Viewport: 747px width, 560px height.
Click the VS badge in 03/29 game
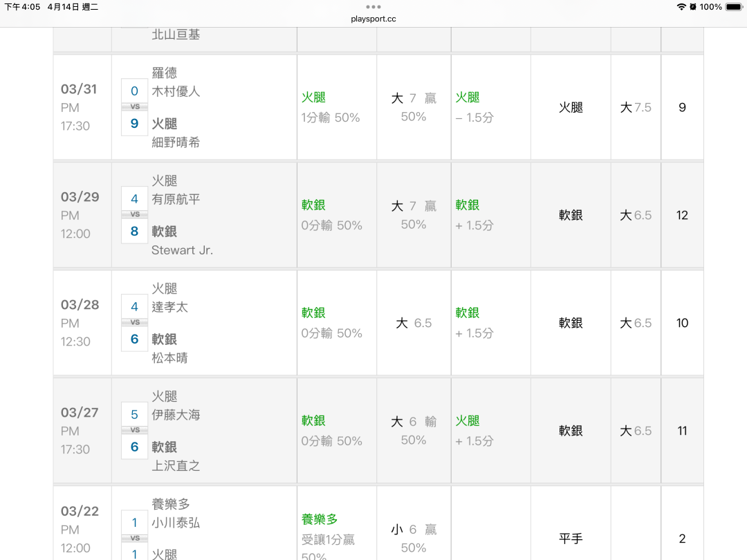coord(134,215)
